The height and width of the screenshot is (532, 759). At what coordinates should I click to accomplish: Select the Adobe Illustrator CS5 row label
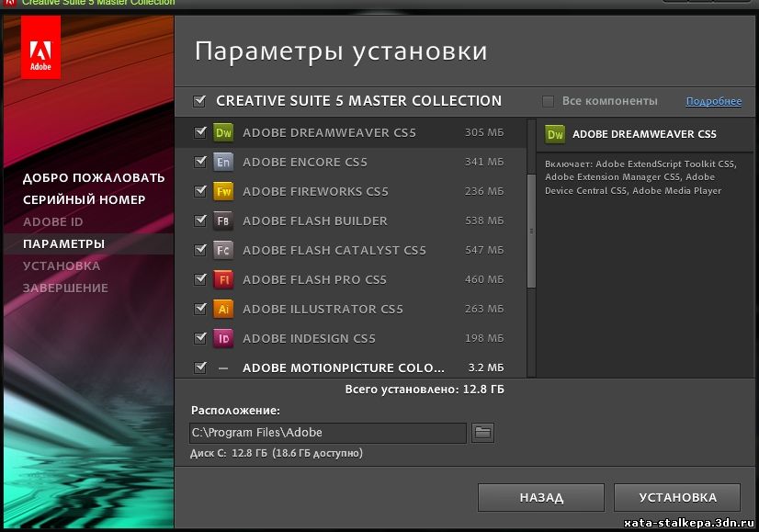pyautogui.click(x=323, y=309)
